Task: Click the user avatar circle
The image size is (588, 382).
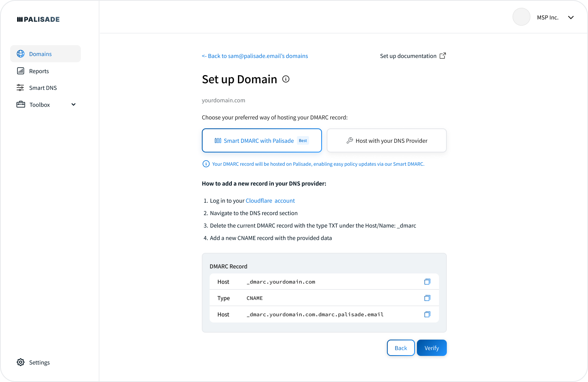Action: 521,17
